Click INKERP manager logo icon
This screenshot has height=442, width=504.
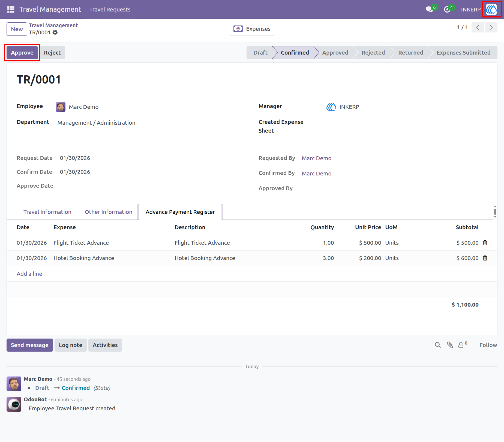(331, 107)
